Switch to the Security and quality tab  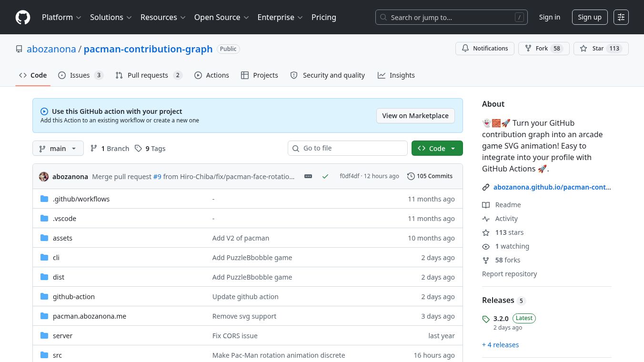(x=328, y=75)
